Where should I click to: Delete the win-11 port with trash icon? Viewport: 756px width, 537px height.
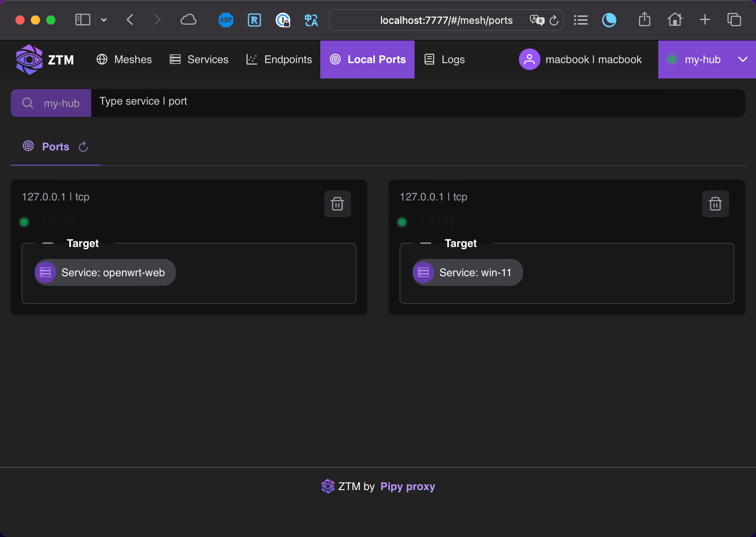(x=715, y=204)
